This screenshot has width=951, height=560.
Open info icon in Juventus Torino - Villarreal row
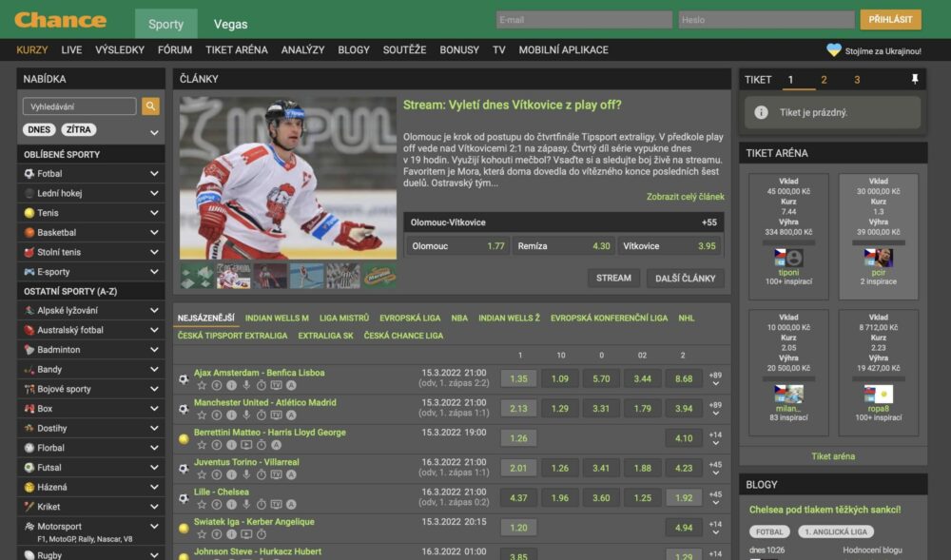tap(231, 474)
